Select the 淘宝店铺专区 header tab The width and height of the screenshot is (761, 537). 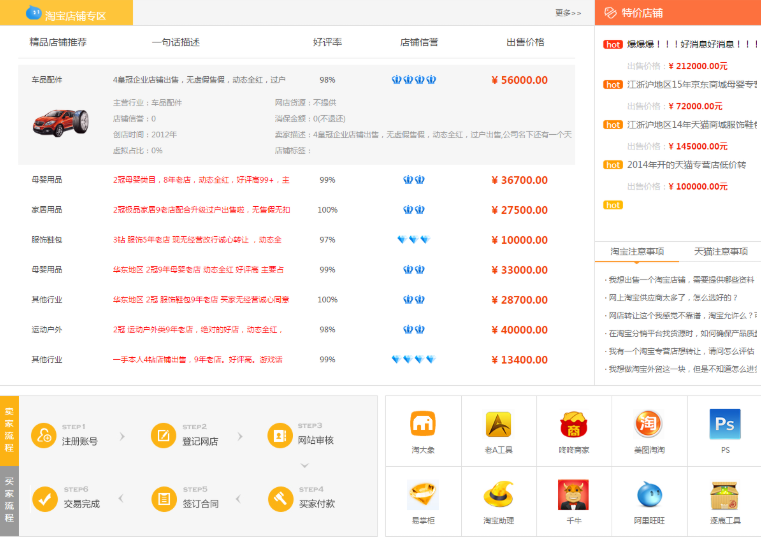pos(66,13)
